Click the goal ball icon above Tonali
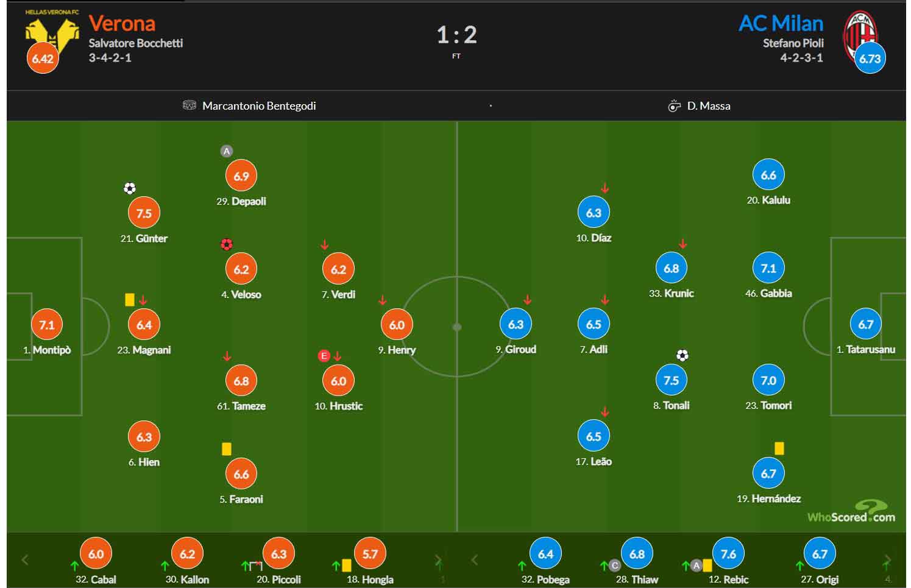The width and height of the screenshot is (911, 588). tap(682, 355)
